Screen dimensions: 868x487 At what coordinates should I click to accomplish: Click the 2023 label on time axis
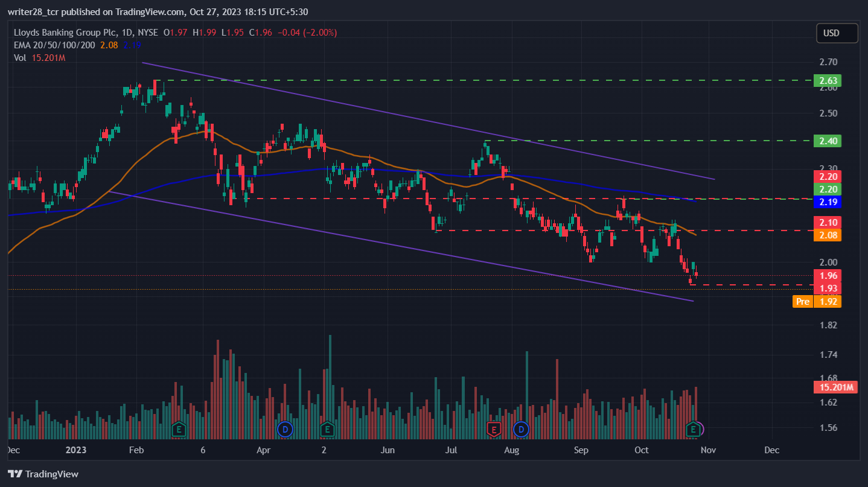(x=76, y=450)
